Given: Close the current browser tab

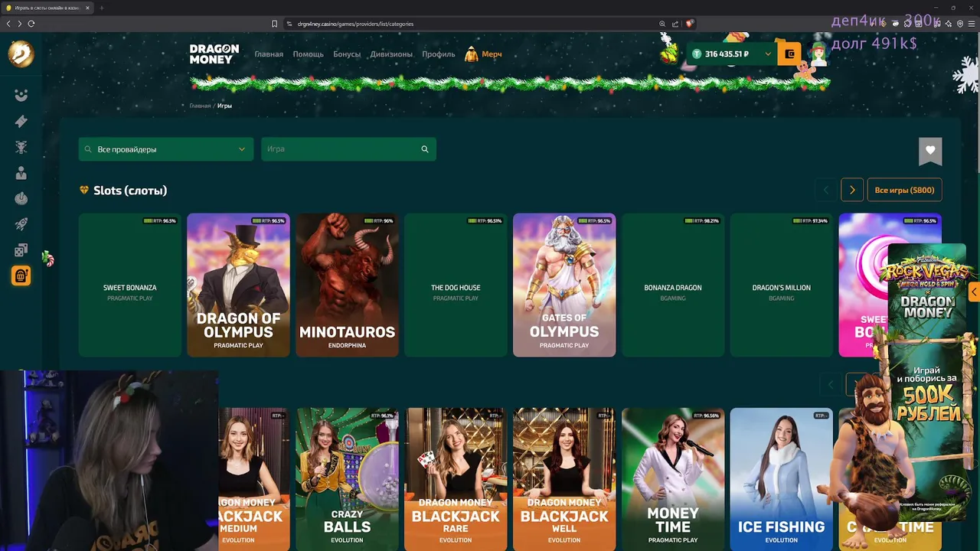Looking at the screenshot, I should pyautogui.click(x=87, y=8).
